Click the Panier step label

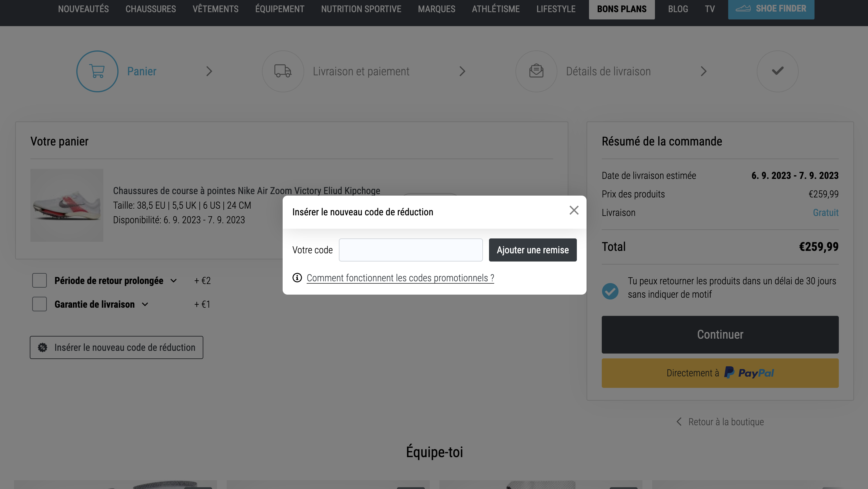point(142,71)
